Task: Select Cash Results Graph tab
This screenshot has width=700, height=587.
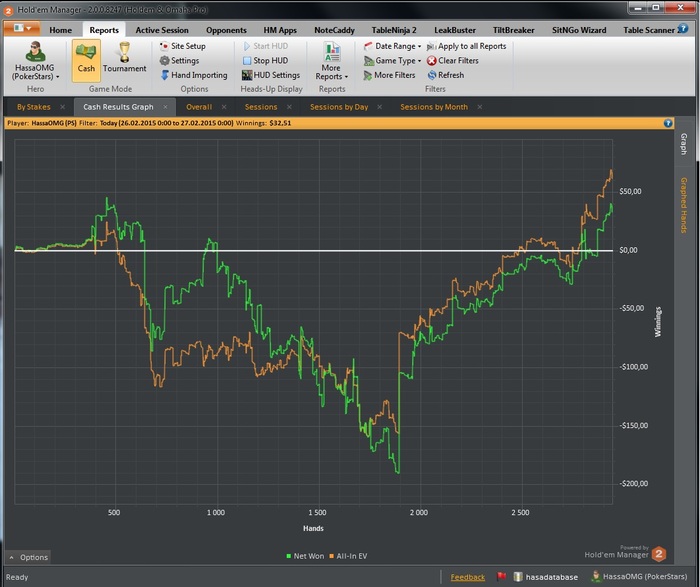Action: [118, 107]
